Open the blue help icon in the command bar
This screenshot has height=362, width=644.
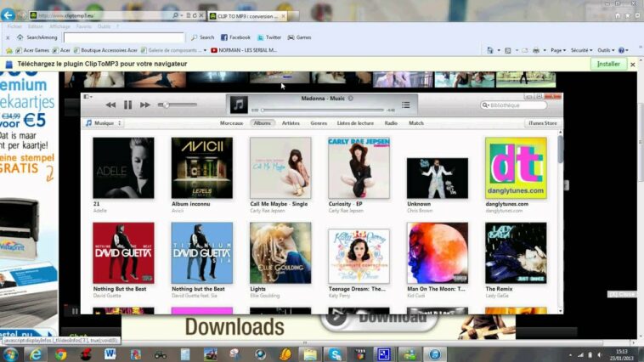point(621,50)
